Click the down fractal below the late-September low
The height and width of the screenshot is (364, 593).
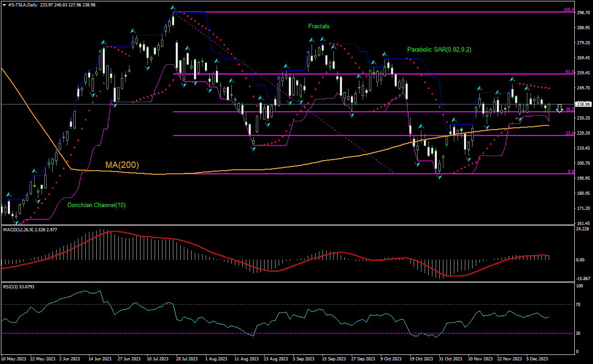pos(352,115)
